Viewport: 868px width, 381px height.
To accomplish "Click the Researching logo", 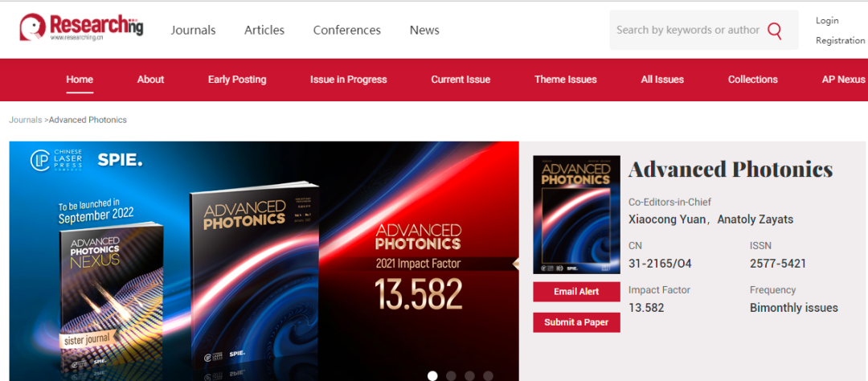I will tap(81, 27).
